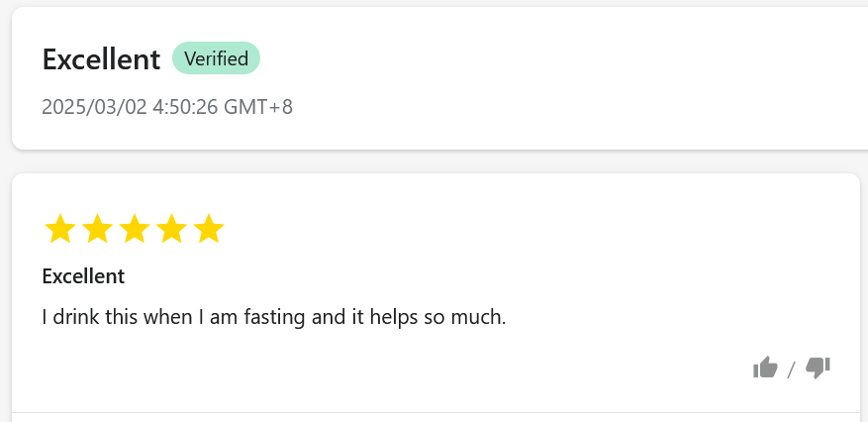Click the word "Verified" inside the badge
This screenshot has width=868, height=422.
tap(216, 58)
